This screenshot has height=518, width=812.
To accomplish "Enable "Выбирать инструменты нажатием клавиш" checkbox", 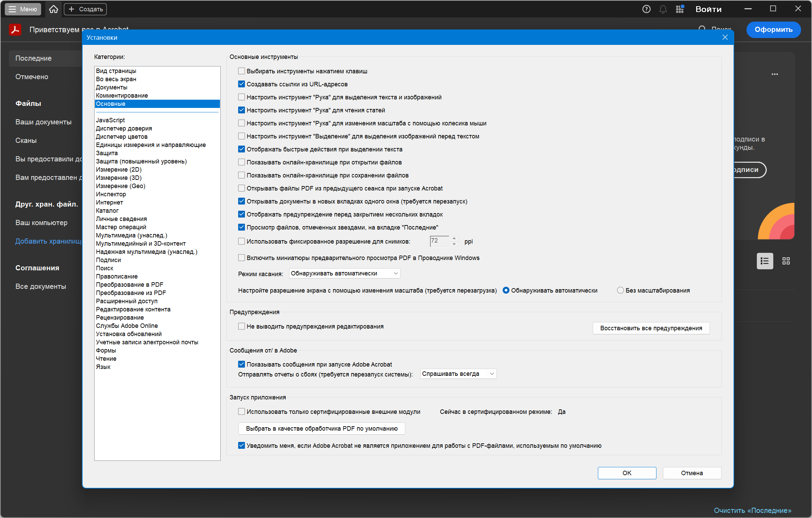I will 242,71.
